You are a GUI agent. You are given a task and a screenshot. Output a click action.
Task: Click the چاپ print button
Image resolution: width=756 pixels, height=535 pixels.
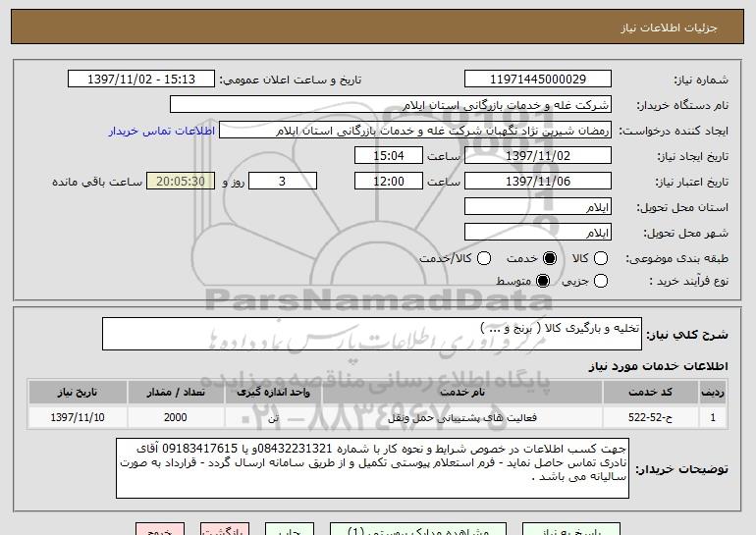click(290, 529)
